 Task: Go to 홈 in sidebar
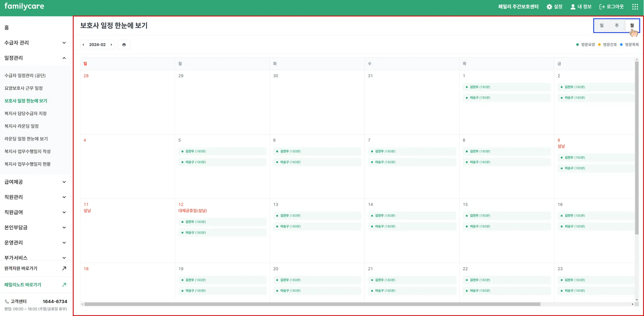[x=7, y=28]
